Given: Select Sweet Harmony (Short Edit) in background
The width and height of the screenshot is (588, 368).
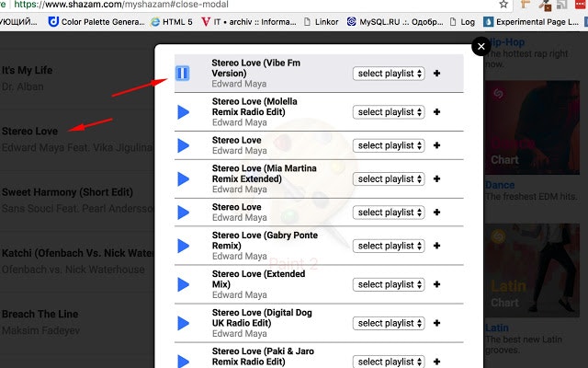Looking at the screenshot, I should [x=67, y=192].
